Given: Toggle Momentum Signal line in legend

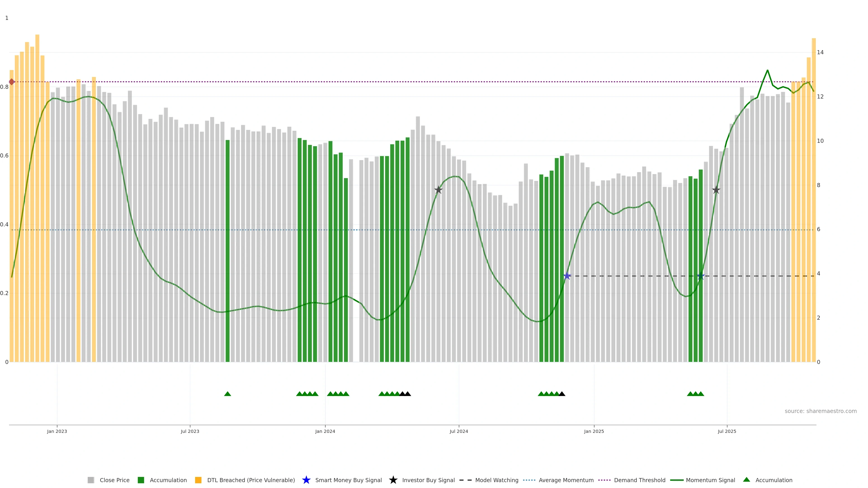Looking at the screenshot, I should coord(710,480).
